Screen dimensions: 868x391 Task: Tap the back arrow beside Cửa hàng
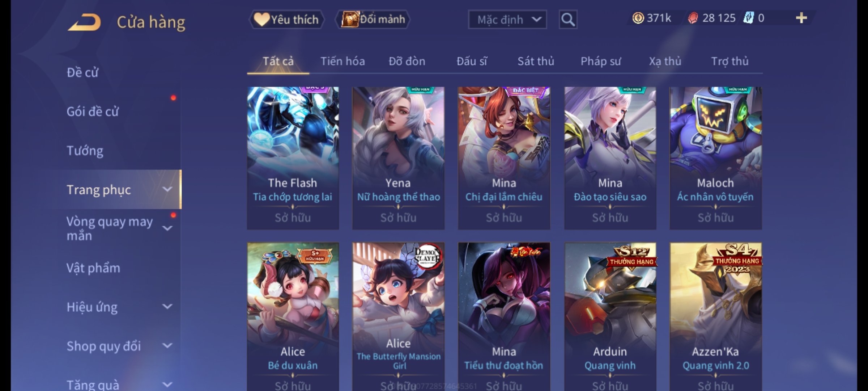(x=84, y=22)
